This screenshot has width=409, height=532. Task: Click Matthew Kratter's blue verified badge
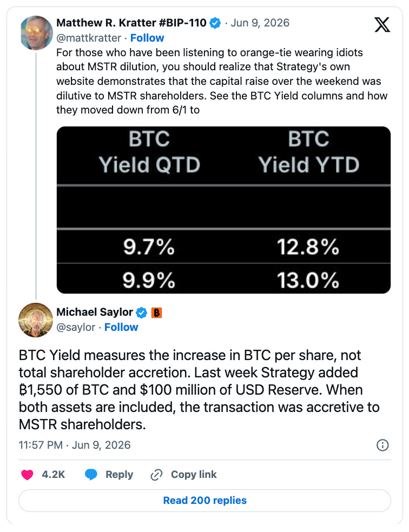pyautogui.click(x=215, y=23)
